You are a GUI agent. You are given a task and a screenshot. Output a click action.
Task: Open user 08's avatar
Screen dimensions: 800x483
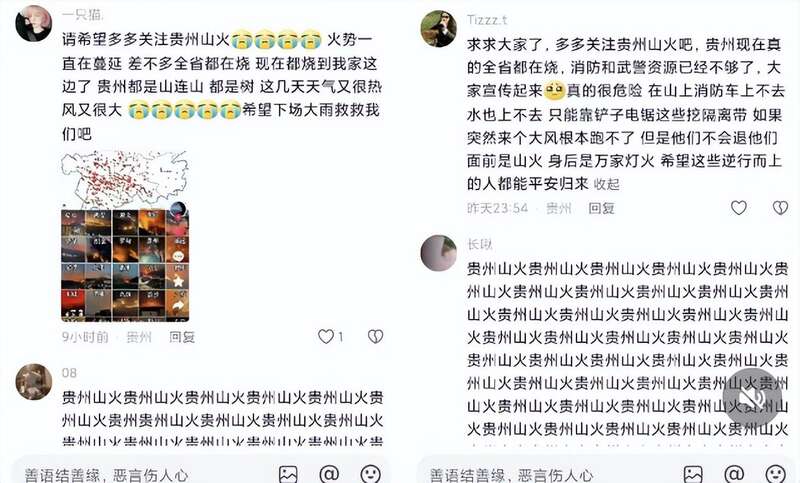click(x=34, y=382)
